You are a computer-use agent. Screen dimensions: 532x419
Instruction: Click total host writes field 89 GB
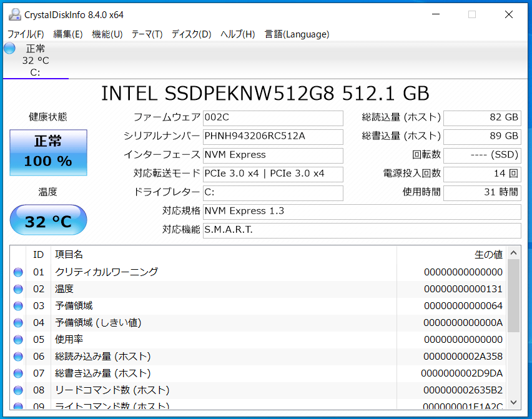coord(482,137)
